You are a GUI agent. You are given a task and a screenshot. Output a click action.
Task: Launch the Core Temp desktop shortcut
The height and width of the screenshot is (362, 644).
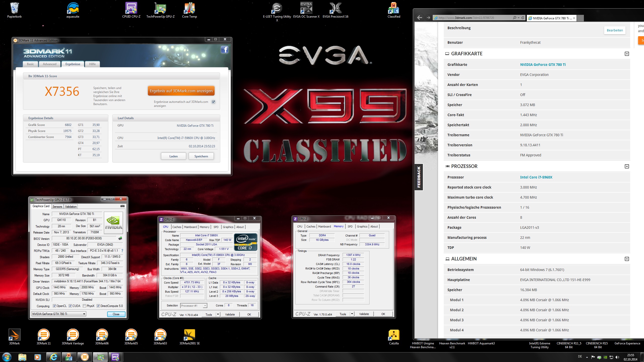click(x=189, y=10)
